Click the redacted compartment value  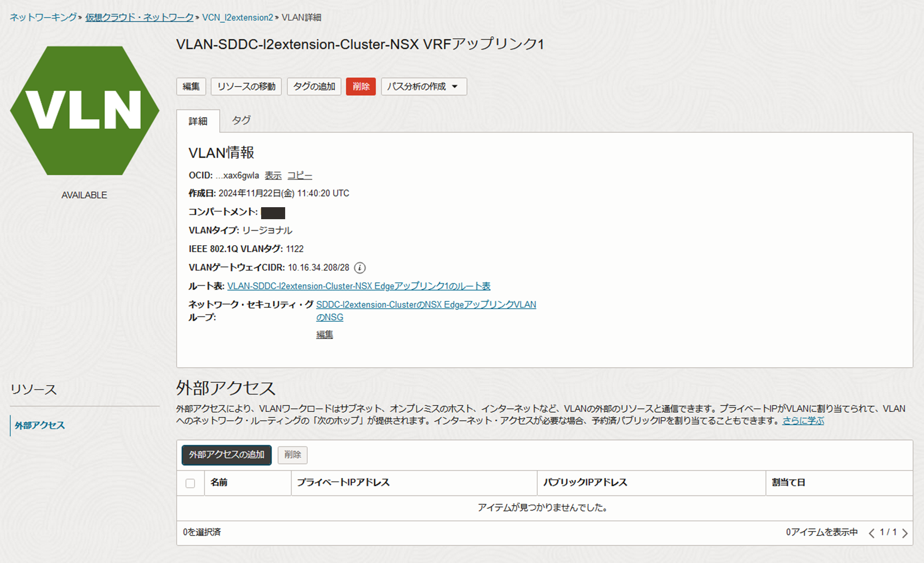tap(273, 213)
